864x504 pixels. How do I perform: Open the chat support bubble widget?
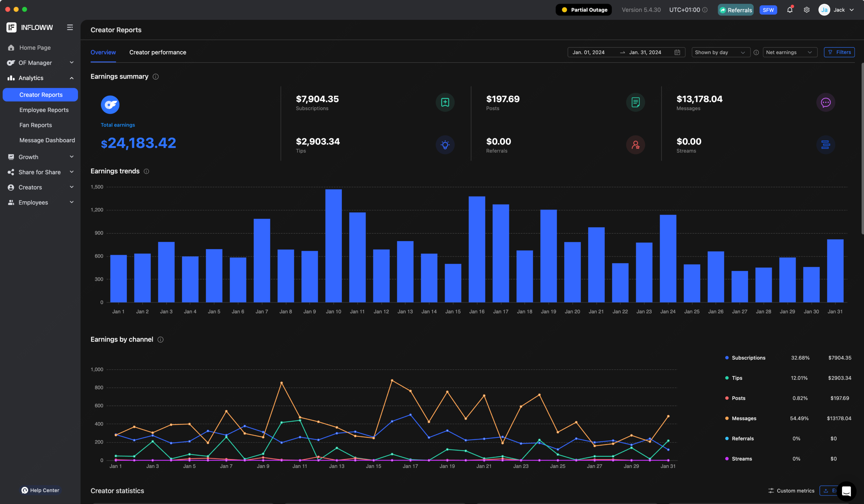pos(846,491)
